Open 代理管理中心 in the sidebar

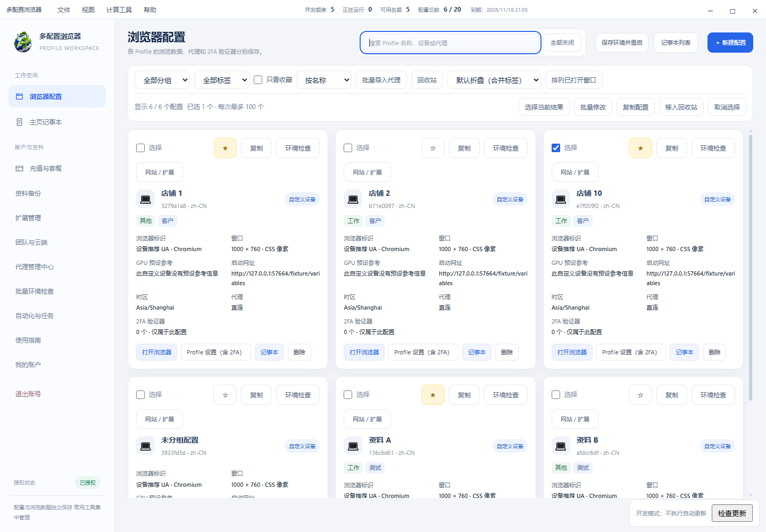(35, 267)
